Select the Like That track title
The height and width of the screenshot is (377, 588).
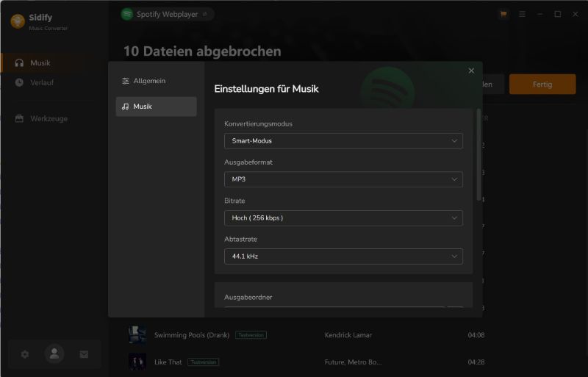pyautogui.click(x=168, y=362)
